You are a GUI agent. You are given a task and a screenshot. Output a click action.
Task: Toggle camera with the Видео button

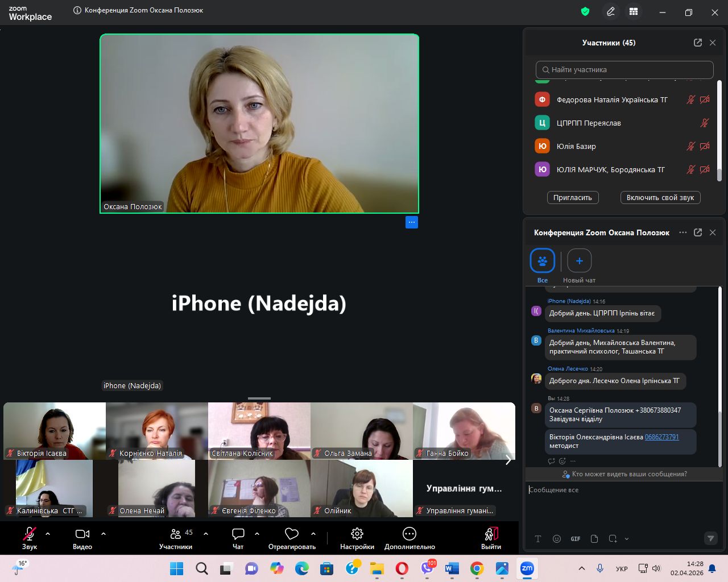(x=82, y=538)
